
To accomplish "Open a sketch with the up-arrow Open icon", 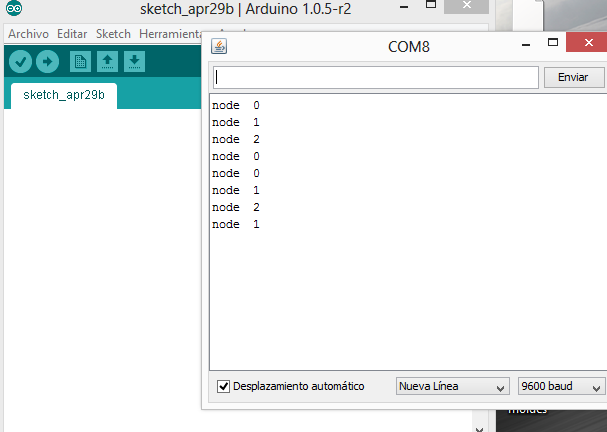I will coord(107,62).
